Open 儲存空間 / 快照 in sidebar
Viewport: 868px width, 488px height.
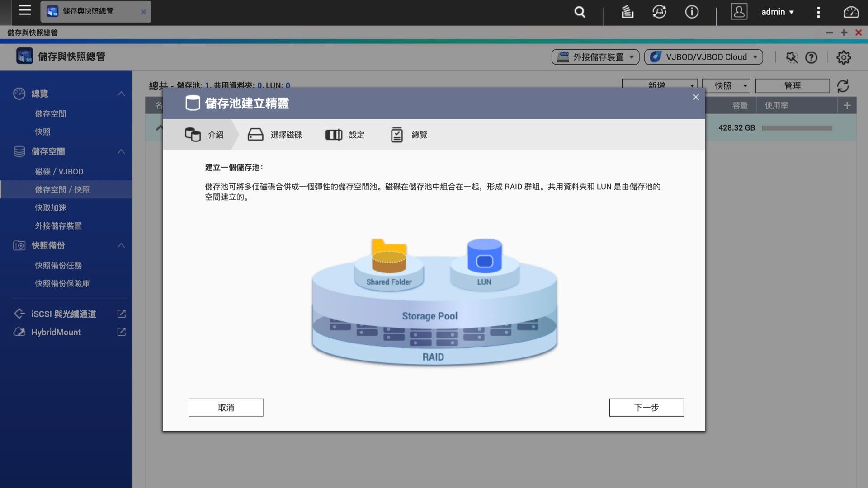pos(62,190)
